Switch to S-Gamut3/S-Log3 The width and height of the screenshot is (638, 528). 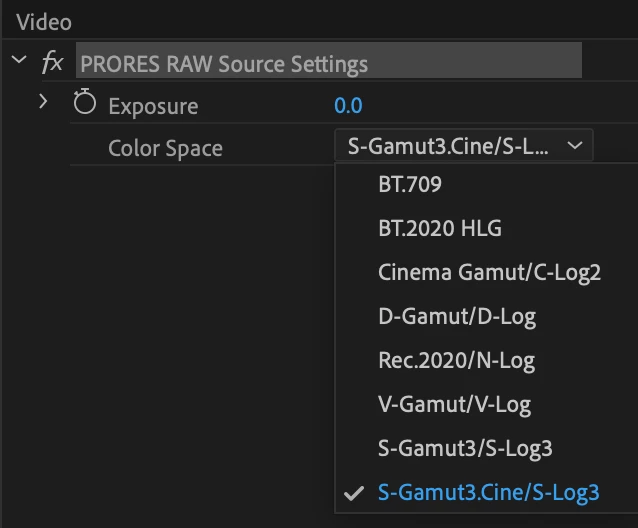click(465, 448)
